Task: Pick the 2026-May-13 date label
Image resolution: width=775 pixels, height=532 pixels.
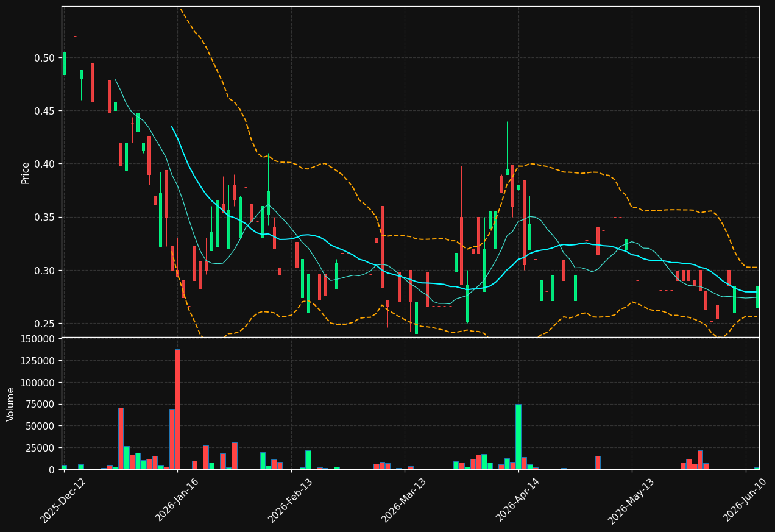Action: point(632,500)
